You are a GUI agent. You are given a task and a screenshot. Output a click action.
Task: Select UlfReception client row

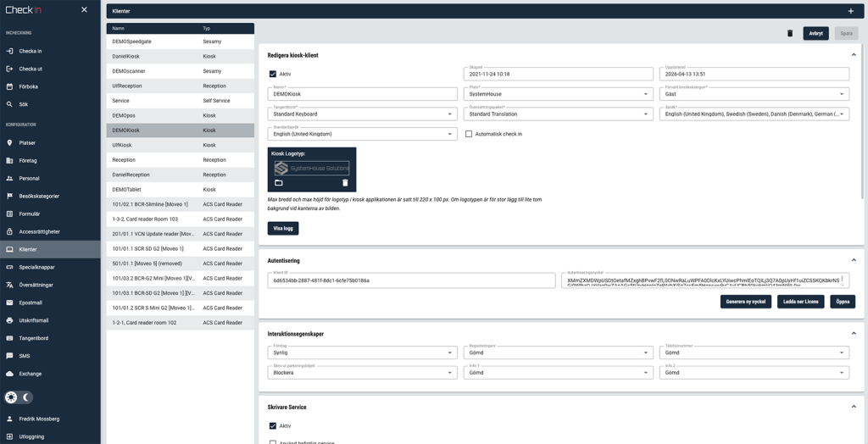click(x=180, y=86)
